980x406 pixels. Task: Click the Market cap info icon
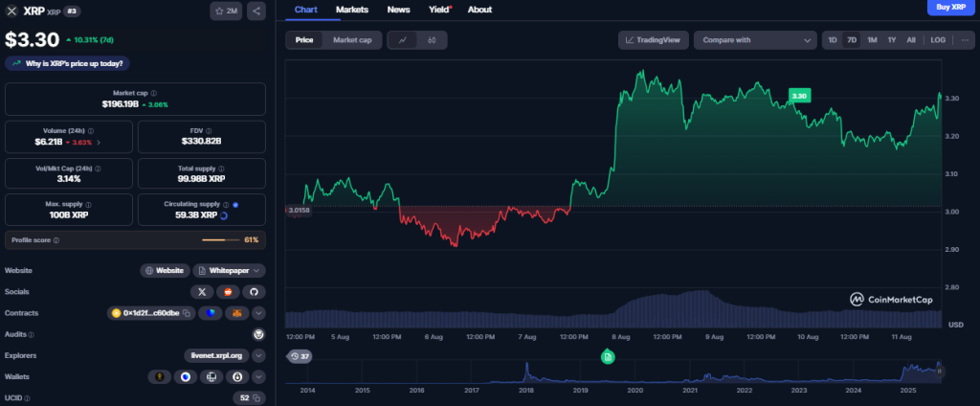[154, 93]
